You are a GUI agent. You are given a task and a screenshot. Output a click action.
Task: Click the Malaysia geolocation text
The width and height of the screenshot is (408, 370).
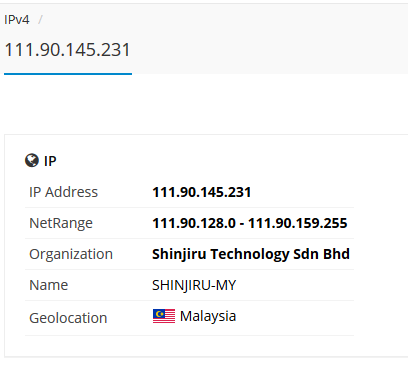pyautogui.click(x=208, y=316)
